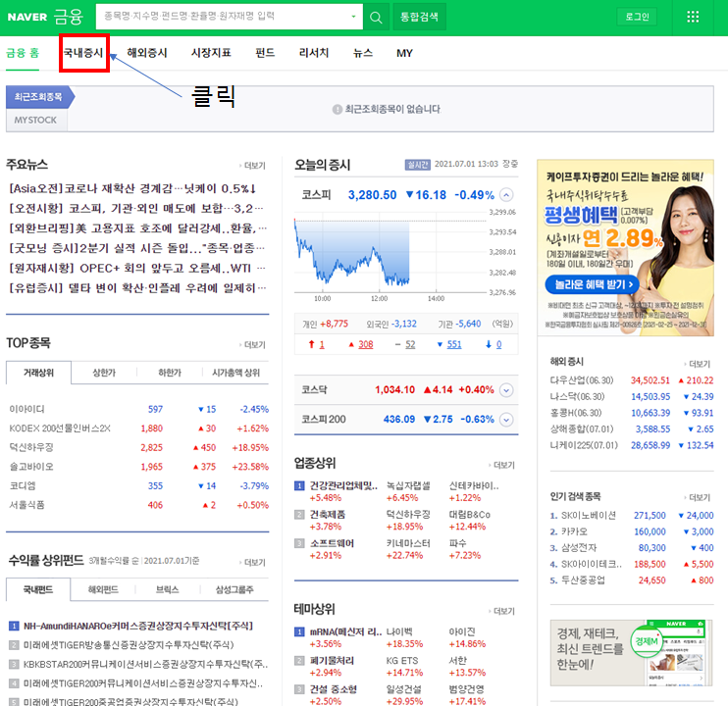Open the MY menu
Viewport: 728px width, 706px height.
tap(404, 53)
